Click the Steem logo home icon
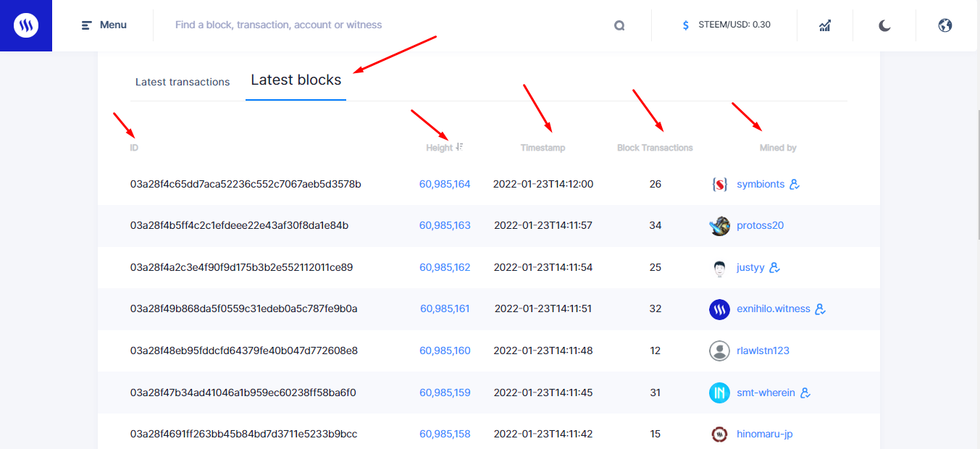The height and width of the screenshot is (449, 980). pos(26,25)
